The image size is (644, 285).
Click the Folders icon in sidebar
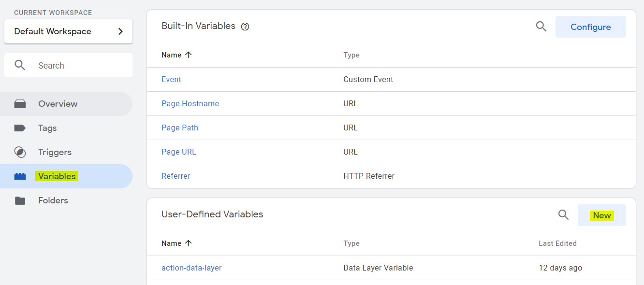click(x=20, y=200)
